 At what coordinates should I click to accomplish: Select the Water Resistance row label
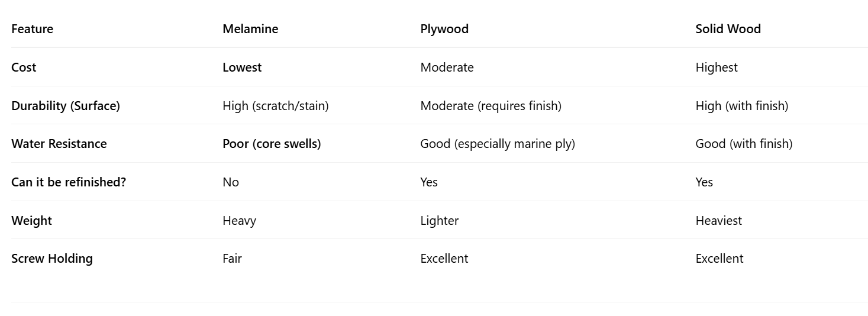click(59, 144)
